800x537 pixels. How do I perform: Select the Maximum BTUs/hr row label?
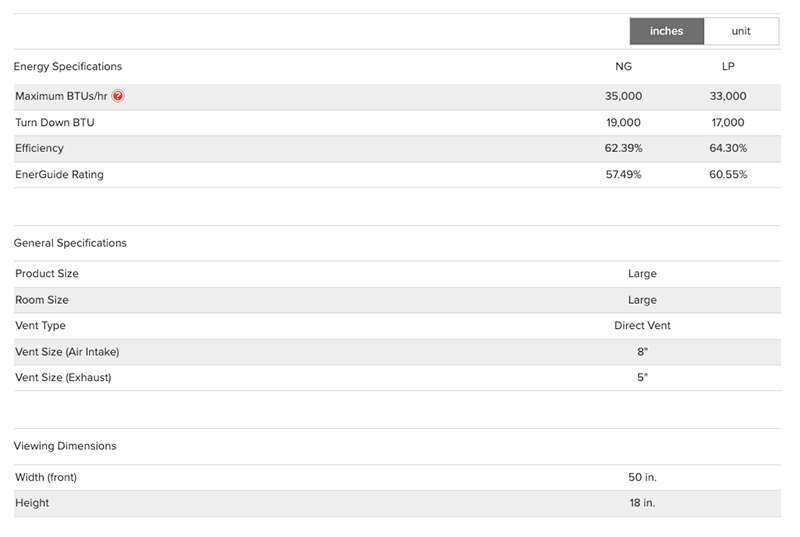coord(61,96)
